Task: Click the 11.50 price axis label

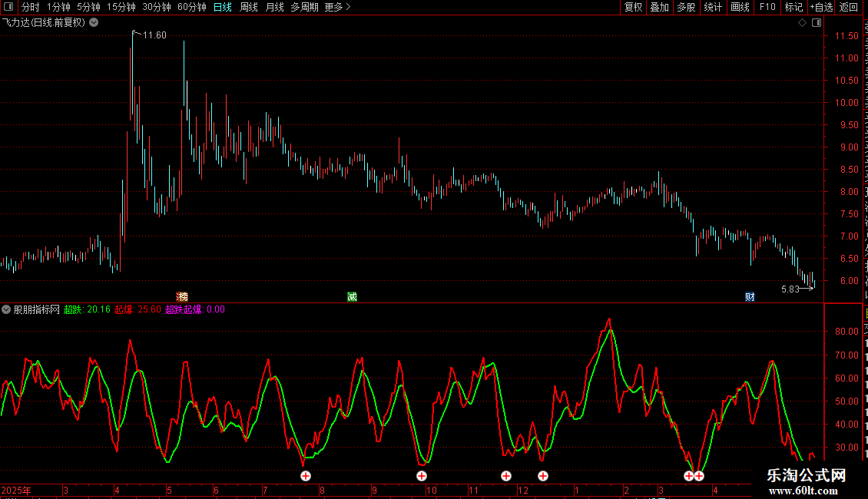Action: (847, 36)
